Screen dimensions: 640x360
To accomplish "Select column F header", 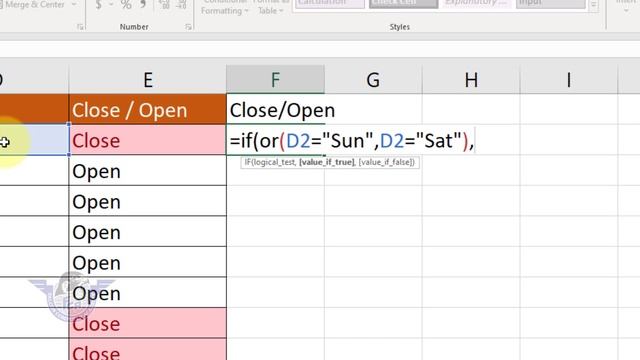I will click(x=276, y=80).
